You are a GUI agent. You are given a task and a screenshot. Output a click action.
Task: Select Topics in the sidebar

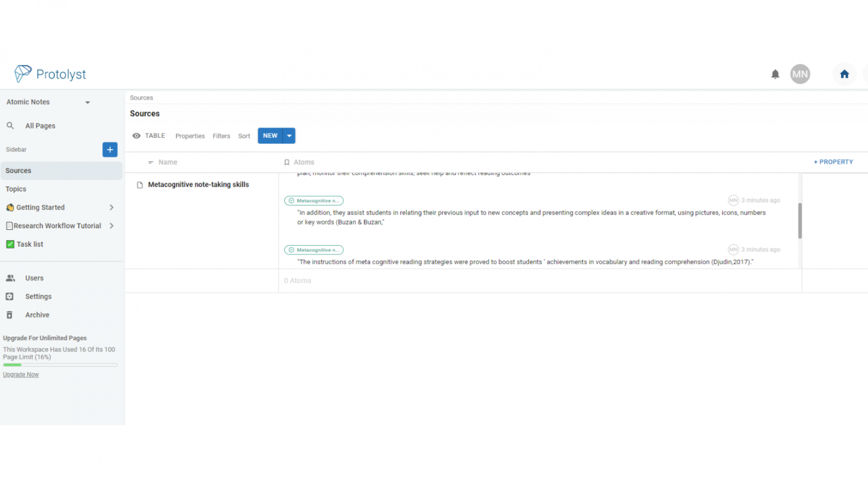(16, 189)
